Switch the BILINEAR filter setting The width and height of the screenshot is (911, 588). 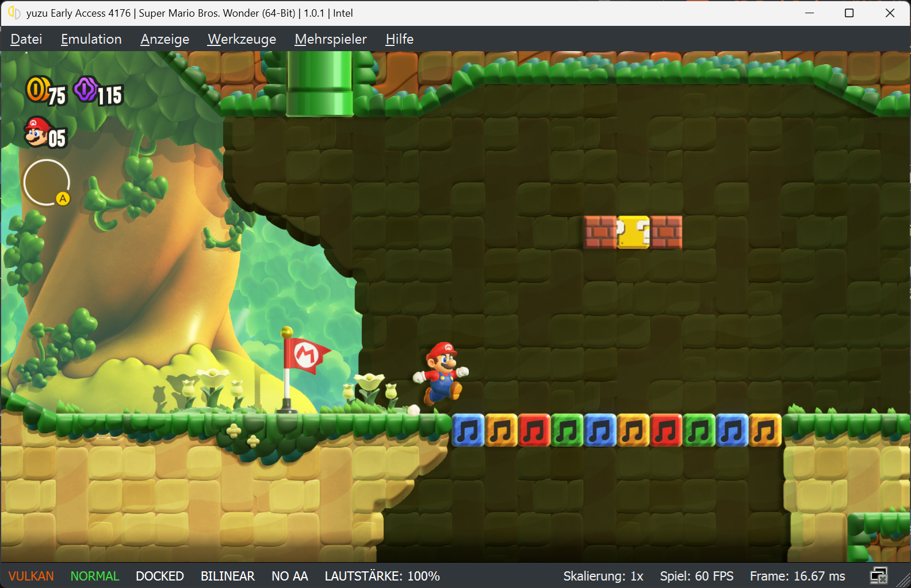point(228,576)
